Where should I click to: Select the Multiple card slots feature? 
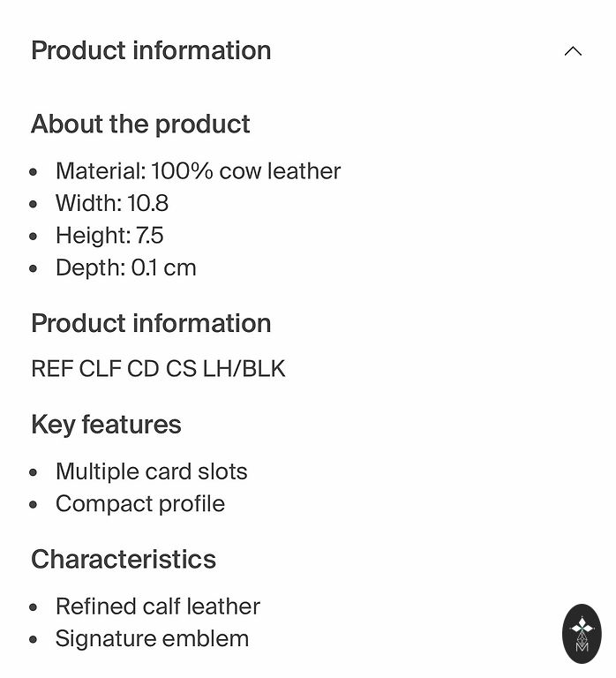tap(152, 471)
